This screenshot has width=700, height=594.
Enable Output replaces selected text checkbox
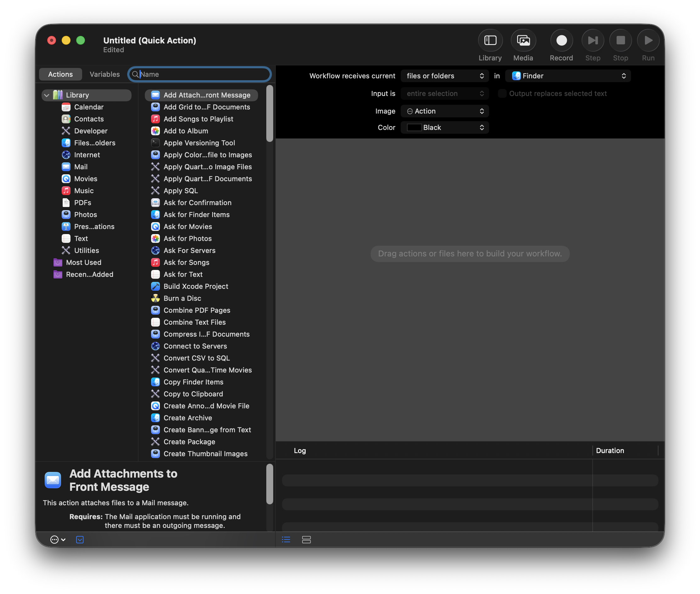point(502,94)
